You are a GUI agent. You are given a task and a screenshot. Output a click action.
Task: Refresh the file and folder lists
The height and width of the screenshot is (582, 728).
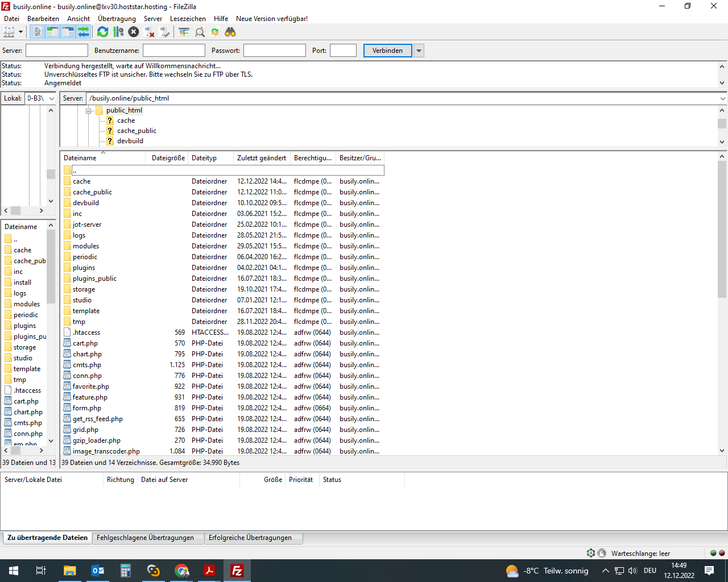[103, 32]
